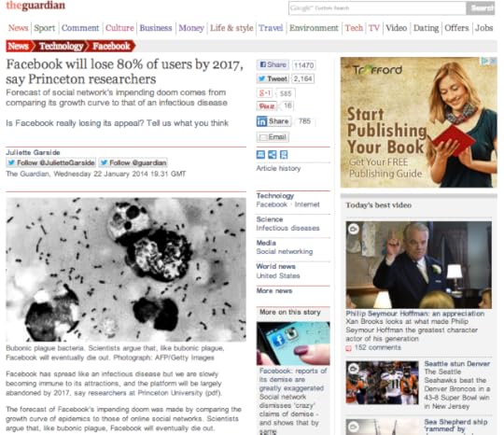The height and width of the screenshot is (435, 504).
Task: Open Article history link
Action: point(278,168)
